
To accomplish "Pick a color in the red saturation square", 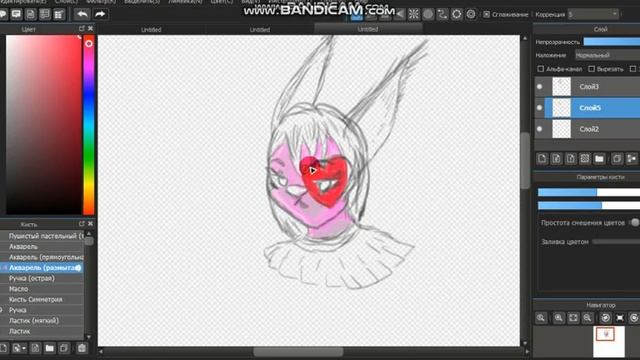I will [43, 124].
